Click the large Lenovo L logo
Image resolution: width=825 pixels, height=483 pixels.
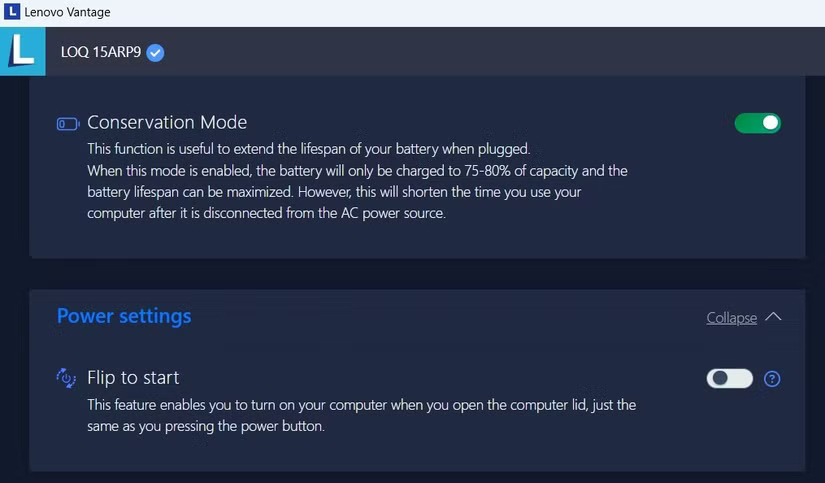22,51
